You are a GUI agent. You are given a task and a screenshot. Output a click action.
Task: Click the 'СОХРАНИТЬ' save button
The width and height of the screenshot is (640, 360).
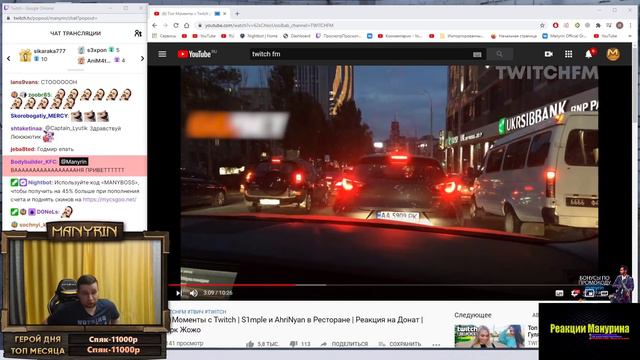point(400,344)
